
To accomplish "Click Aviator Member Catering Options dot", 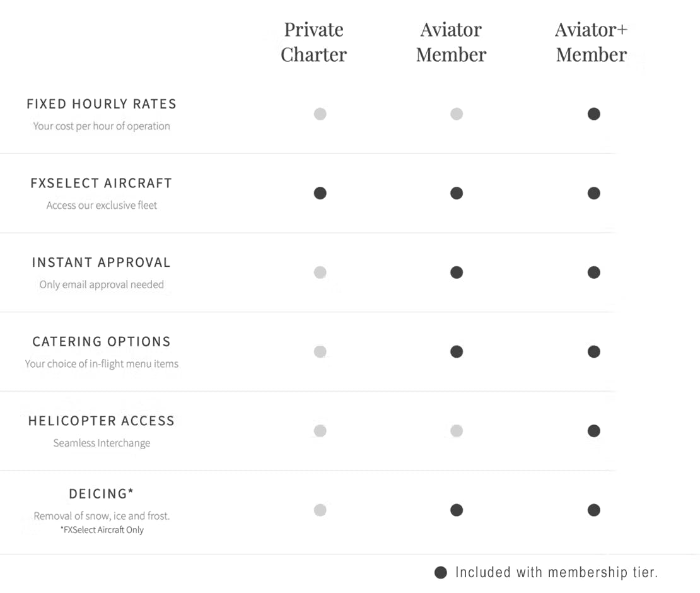I will coord(457,351).
